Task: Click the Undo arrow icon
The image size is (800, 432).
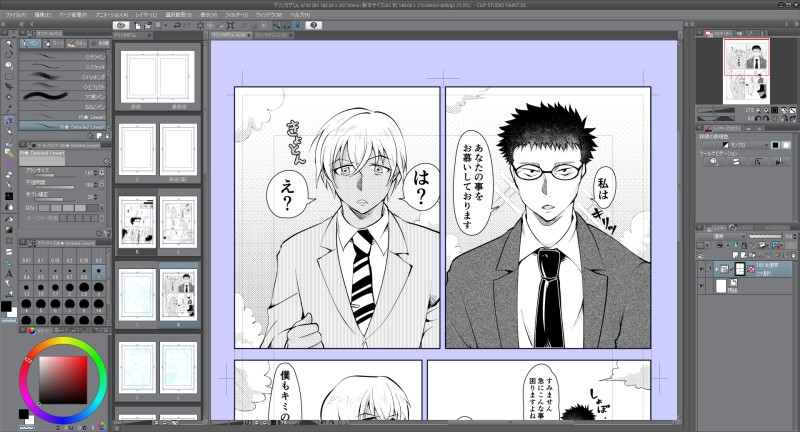Action: tap(177, 25)
